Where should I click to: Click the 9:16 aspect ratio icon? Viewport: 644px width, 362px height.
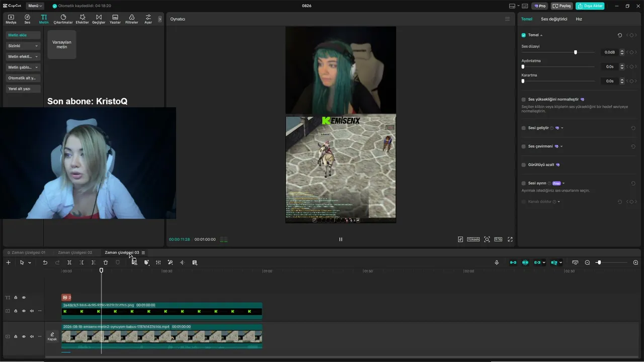tap(498, 239)
